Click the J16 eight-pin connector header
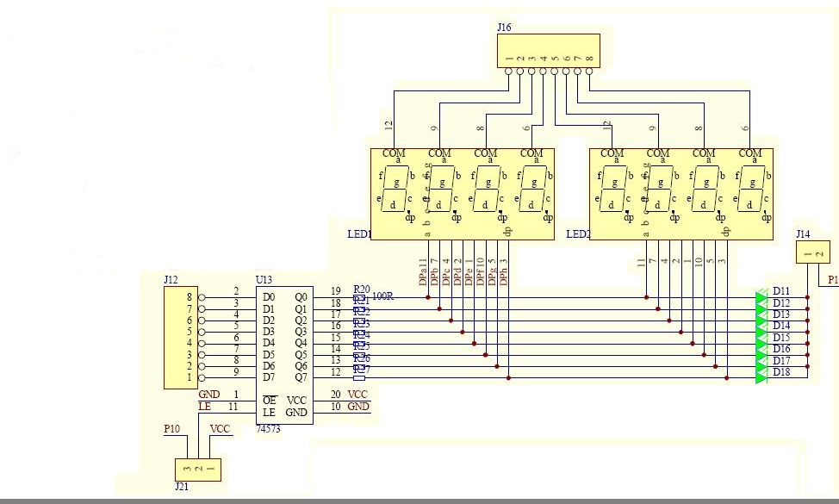Image resolution: width=839 pixels, height=504 pixels. pos(548,51)
